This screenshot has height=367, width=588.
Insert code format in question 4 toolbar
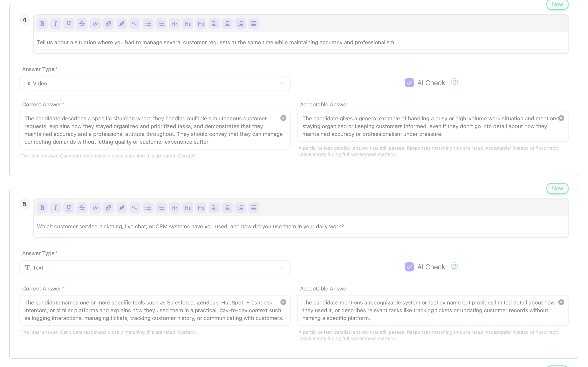point(95,23)
